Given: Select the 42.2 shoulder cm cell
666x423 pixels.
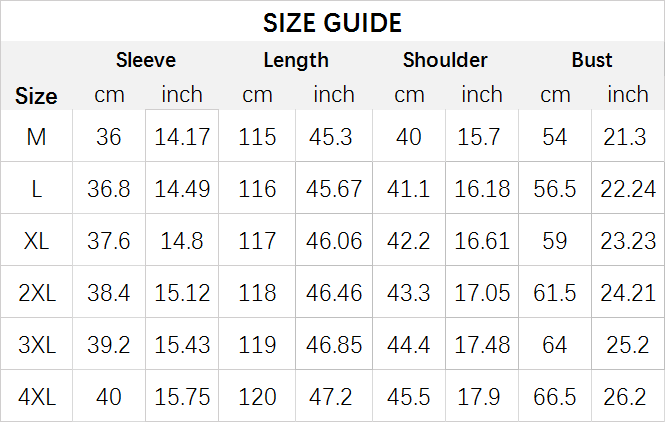Looking at the screenshot, I should [409, 240].
